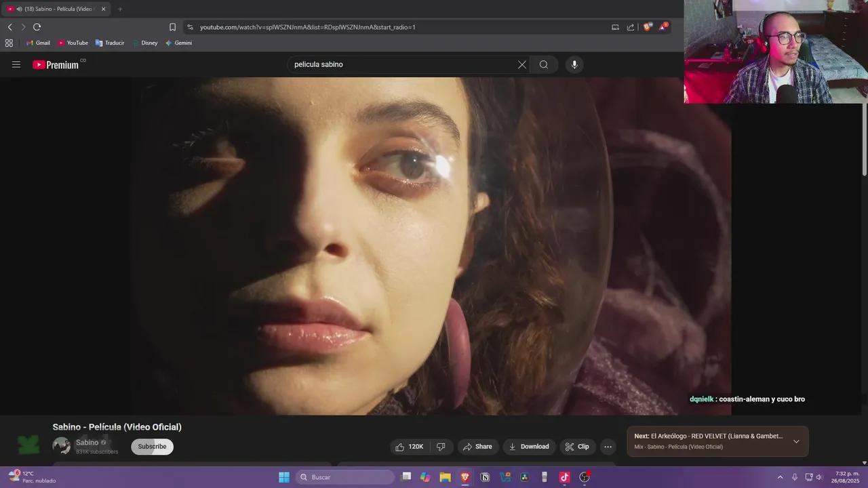Open site settings icon in address bar
Screen dimensions: 868x488
190,27
